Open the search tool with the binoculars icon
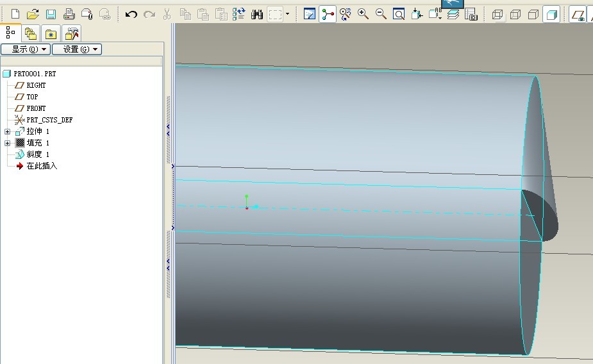 (257, 15)
